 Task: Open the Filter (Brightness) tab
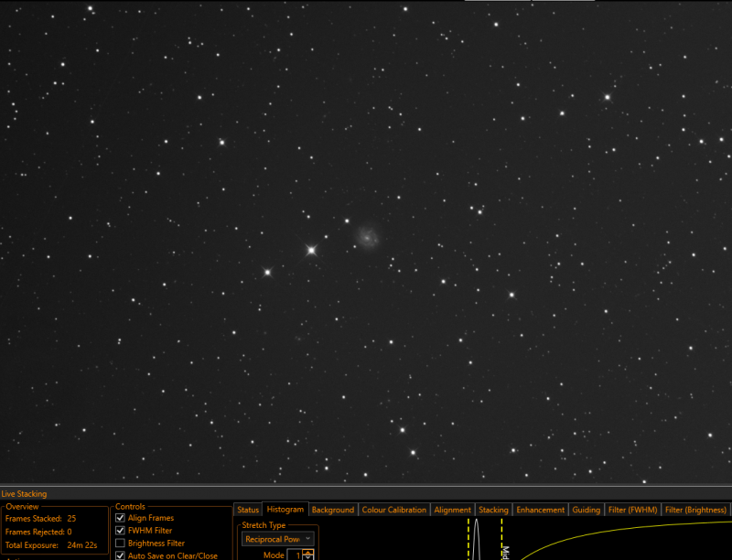[695, 510]
